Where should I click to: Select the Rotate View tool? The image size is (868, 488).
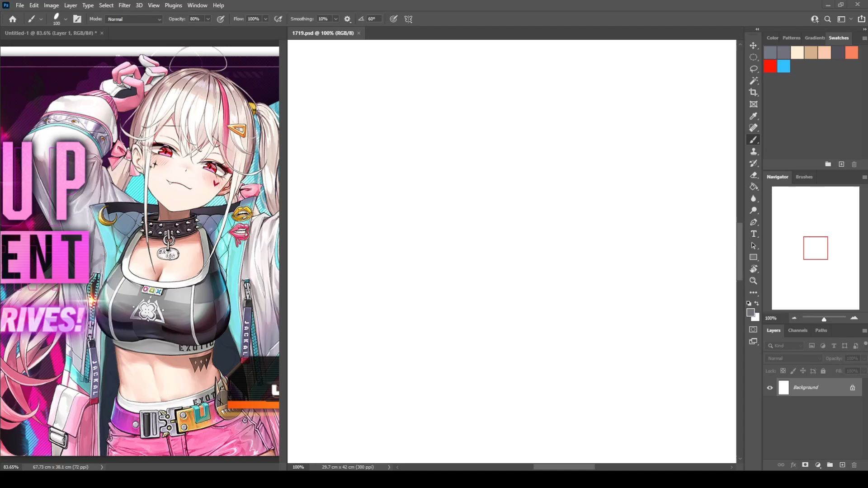click(754, 269)
